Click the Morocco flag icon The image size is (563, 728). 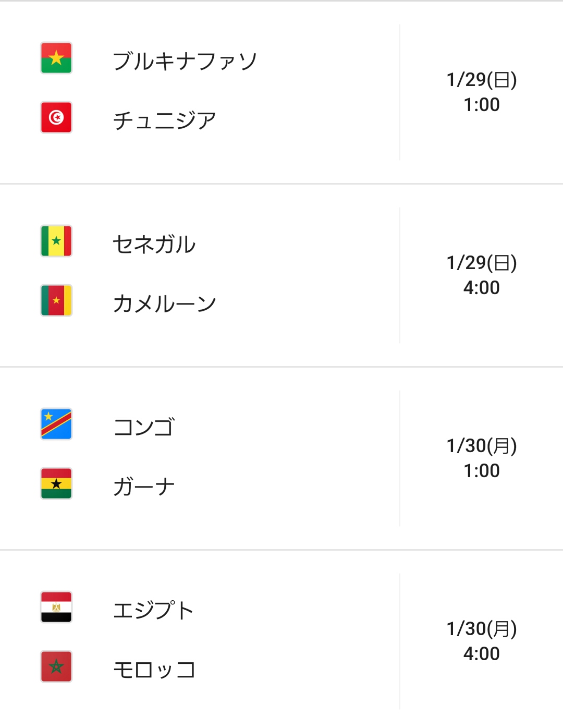tap(56, 666)
